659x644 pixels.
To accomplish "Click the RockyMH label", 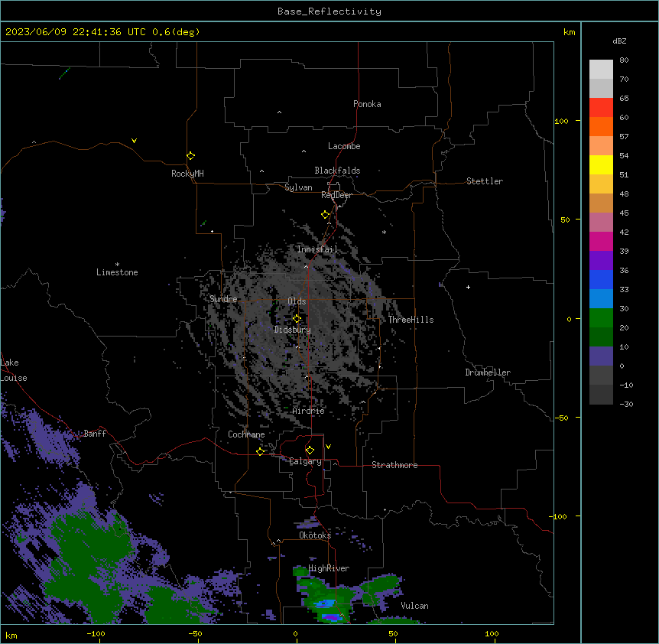I will (187, 174).
